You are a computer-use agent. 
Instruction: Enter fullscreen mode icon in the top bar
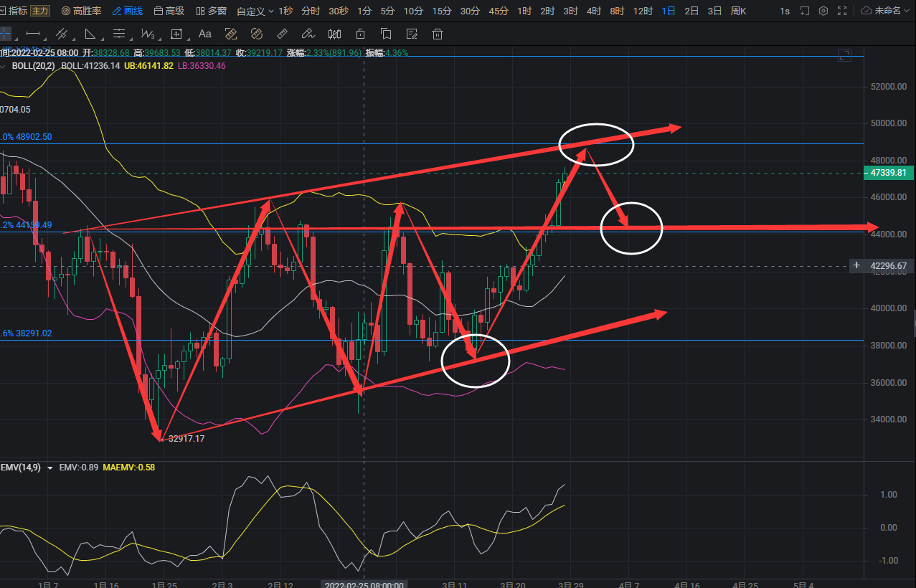[842, 11]
